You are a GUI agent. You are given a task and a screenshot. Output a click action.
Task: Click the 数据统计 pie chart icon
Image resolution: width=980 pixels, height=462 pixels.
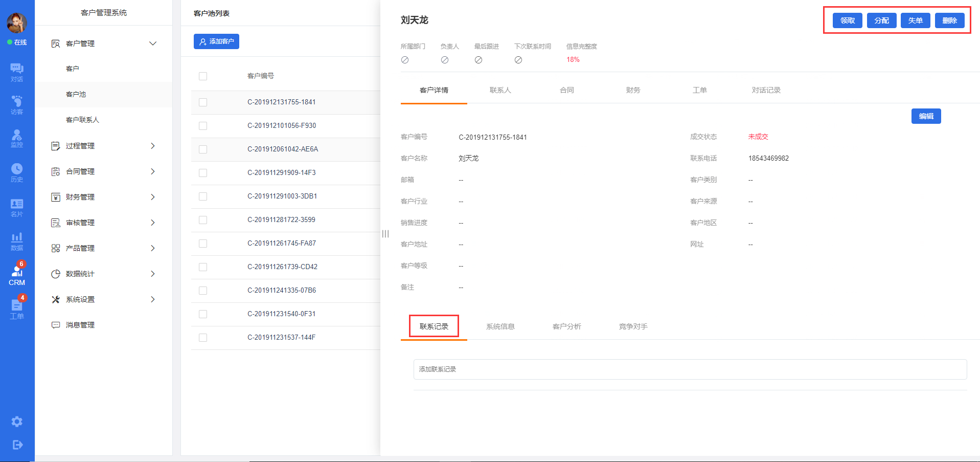(56, 274)
